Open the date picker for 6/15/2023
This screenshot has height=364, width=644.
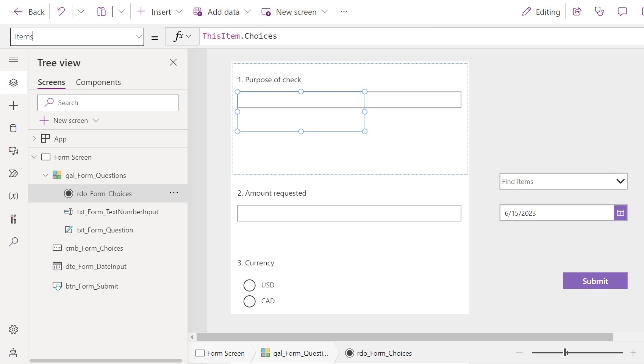pyautogui.click(x=620, y=213)
